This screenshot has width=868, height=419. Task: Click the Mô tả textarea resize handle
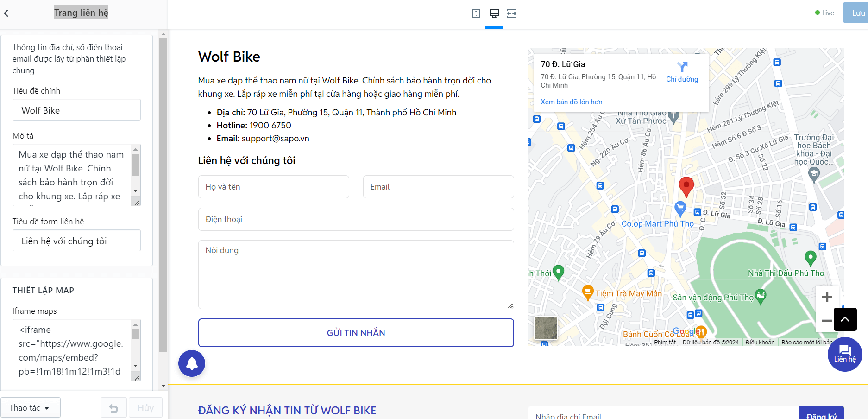(x=137, y=203)
